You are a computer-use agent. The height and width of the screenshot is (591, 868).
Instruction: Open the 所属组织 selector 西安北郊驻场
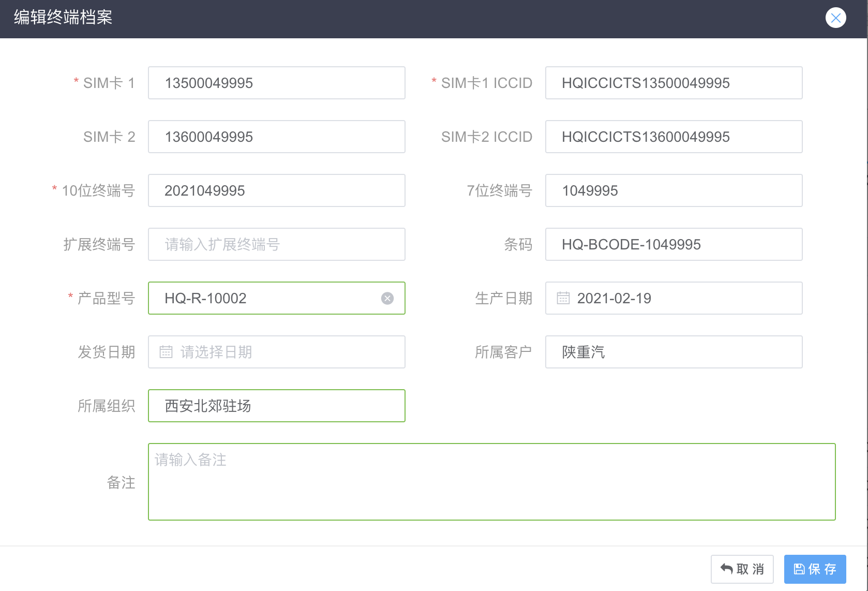277,406
